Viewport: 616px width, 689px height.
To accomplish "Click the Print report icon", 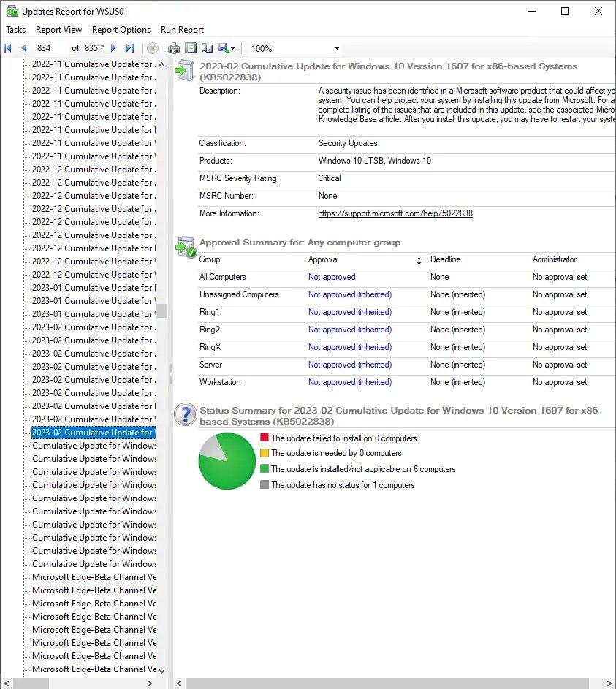I will [174, 48].
